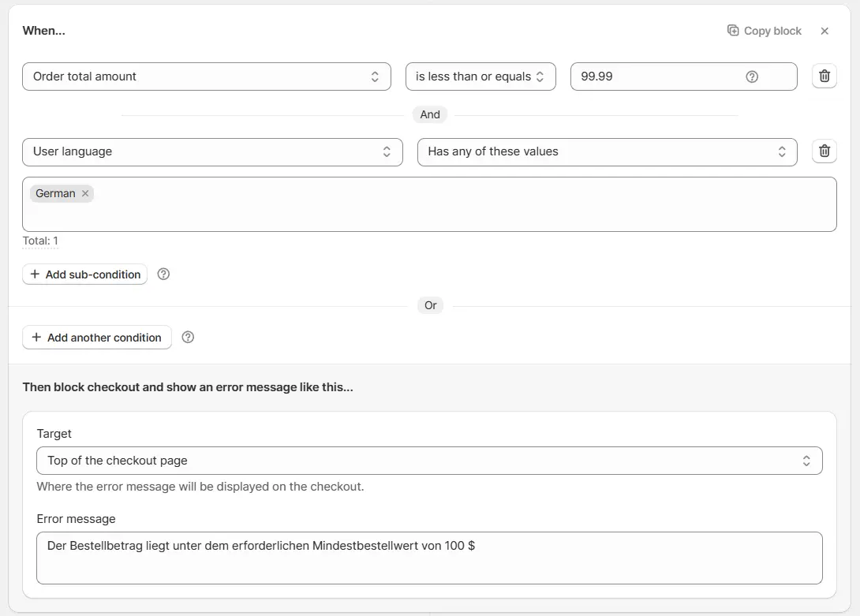
Task: Close the When condition block
Action: tap(824, 31)
